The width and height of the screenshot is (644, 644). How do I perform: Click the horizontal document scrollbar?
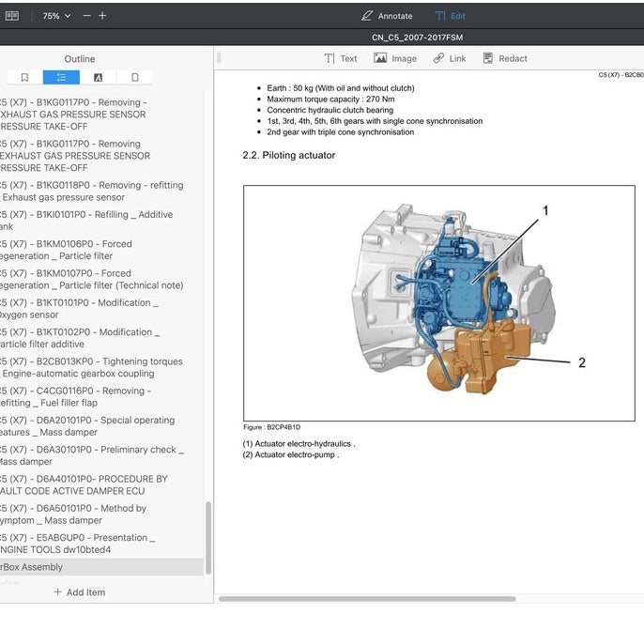pos(367,599)
